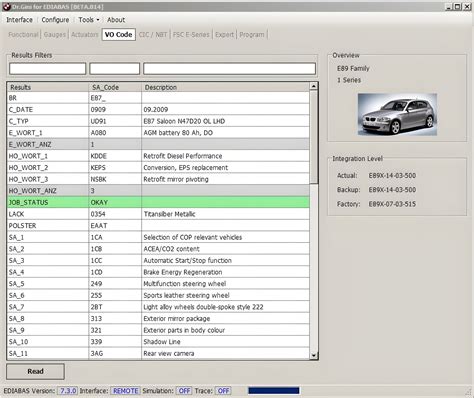The width and height of the screenshot is (474, 398).
Task: Toggle the Simulation OFF status indicator
Action: click(184, 391)
